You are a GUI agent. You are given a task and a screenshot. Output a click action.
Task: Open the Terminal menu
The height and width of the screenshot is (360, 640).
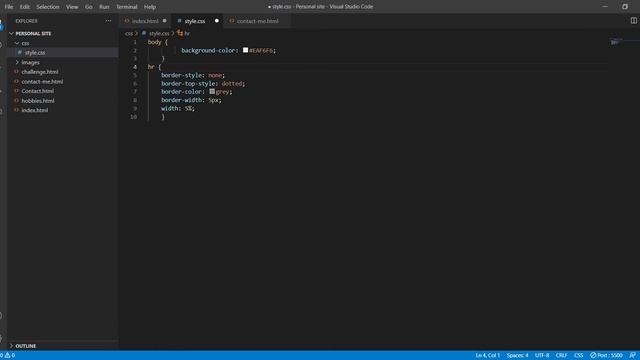[127, 7]
